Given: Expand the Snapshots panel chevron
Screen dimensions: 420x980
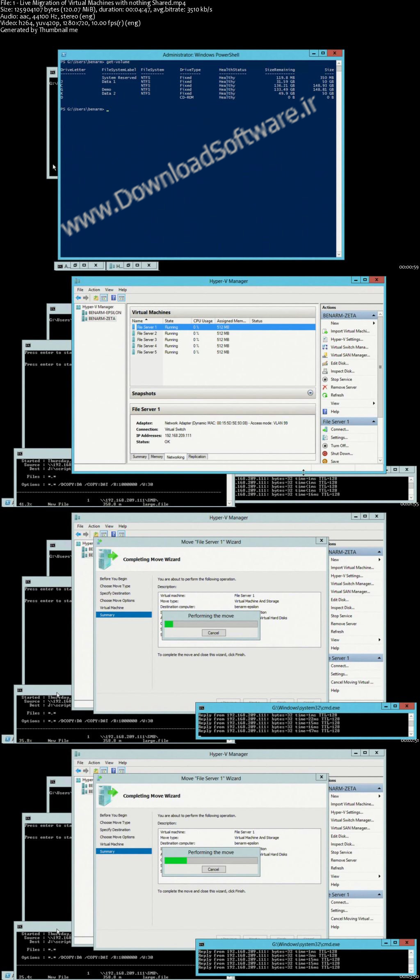Looking at the screenshot, I should tap(310, 393).
